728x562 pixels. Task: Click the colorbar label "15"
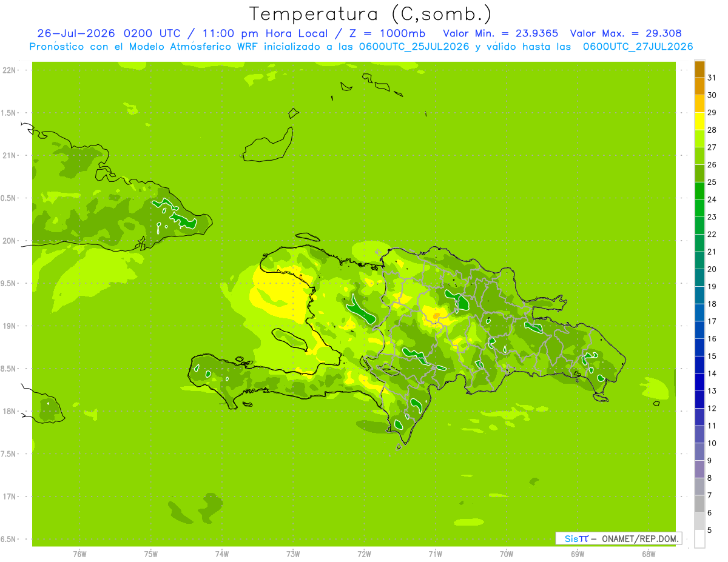[712, 356]
